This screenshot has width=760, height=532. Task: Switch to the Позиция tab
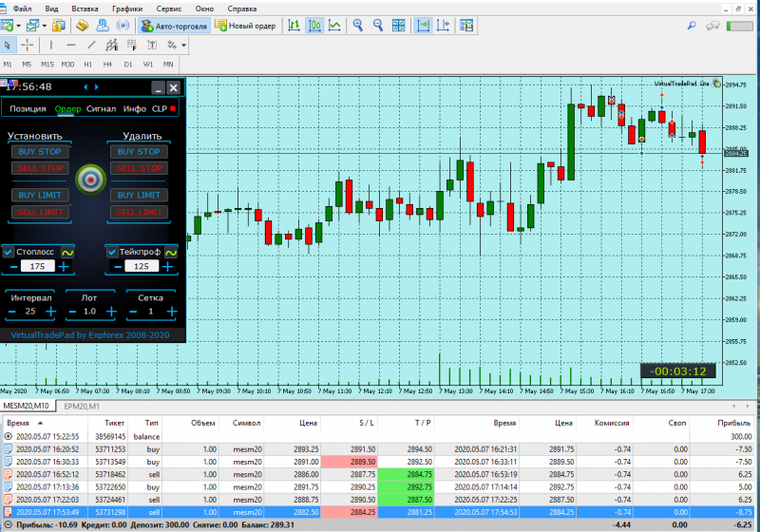(x=28, y=109)
